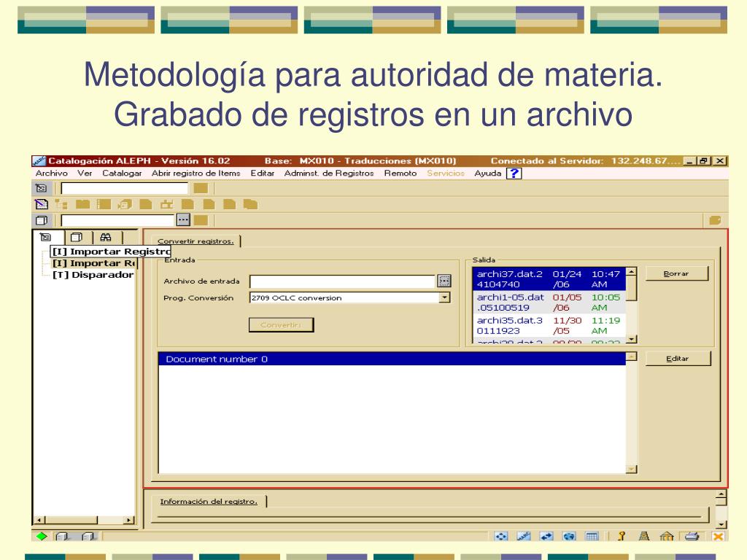This screenshot has width=747, height=560.
Task: Click the cataloging bar record-edit icon
Action: click(x=42, y=204)
